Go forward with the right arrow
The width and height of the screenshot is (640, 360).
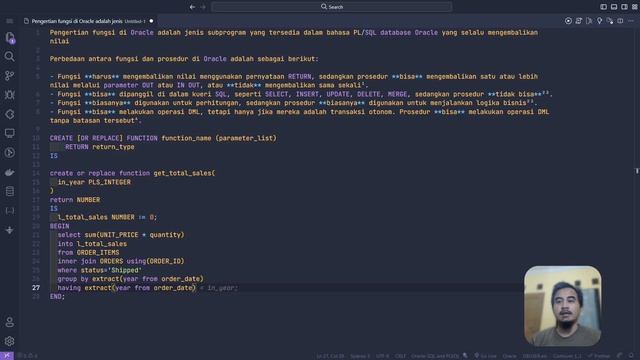pos(203,7)
